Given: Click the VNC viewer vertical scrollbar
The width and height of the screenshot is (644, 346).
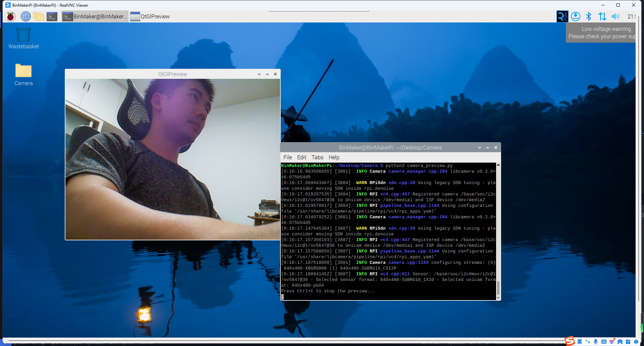Looking at the screenshot, I should pos(638,159).
